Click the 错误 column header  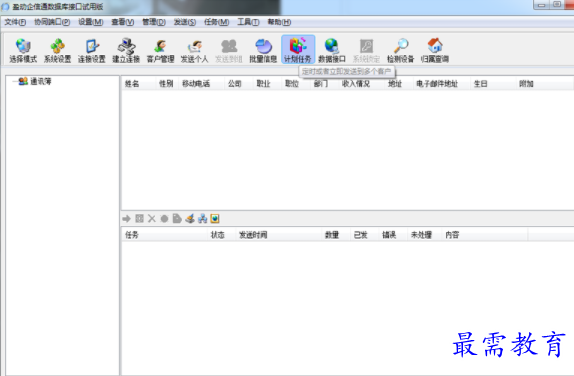click(394, 235)
